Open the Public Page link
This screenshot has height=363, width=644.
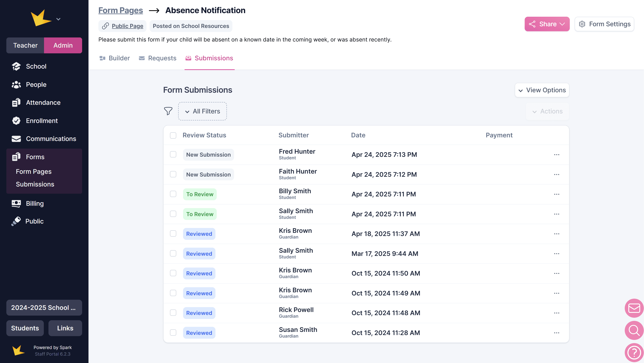pos(127,26)
